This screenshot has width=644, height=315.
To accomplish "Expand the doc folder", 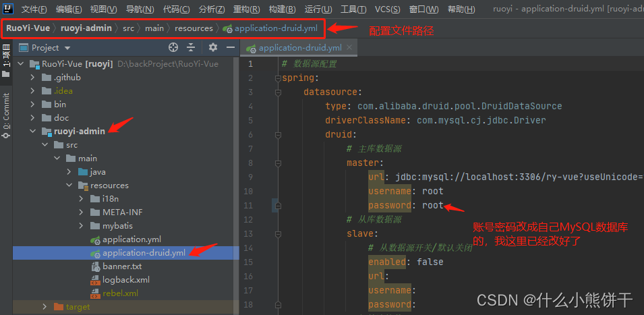I will (33, 118).
